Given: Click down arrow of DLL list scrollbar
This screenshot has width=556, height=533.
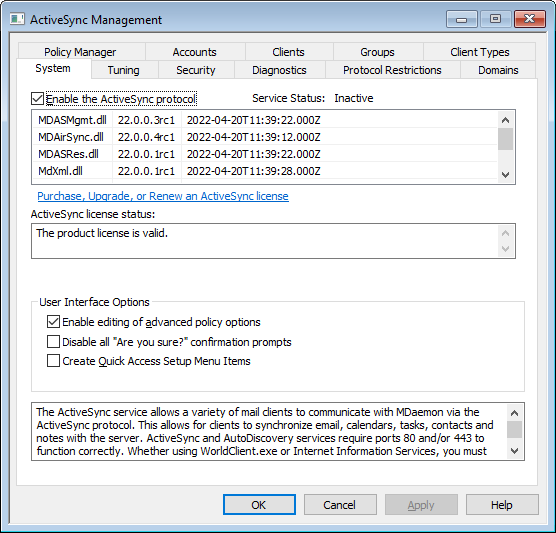Looking at the screenshot, I should coord(506,174).
